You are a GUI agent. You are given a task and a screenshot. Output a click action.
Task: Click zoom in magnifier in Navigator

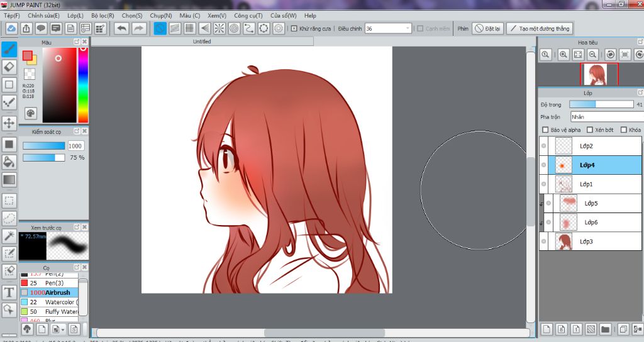click(x=563, y=55)
